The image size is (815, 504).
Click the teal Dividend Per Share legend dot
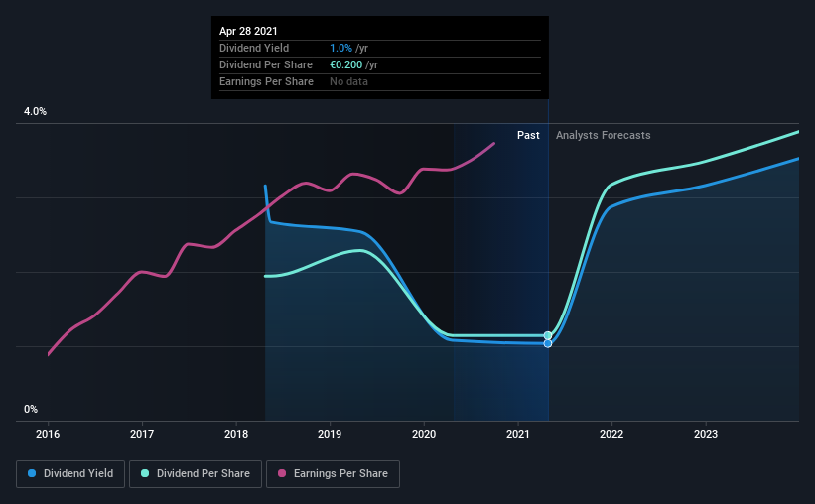click(x=145, y=473)
